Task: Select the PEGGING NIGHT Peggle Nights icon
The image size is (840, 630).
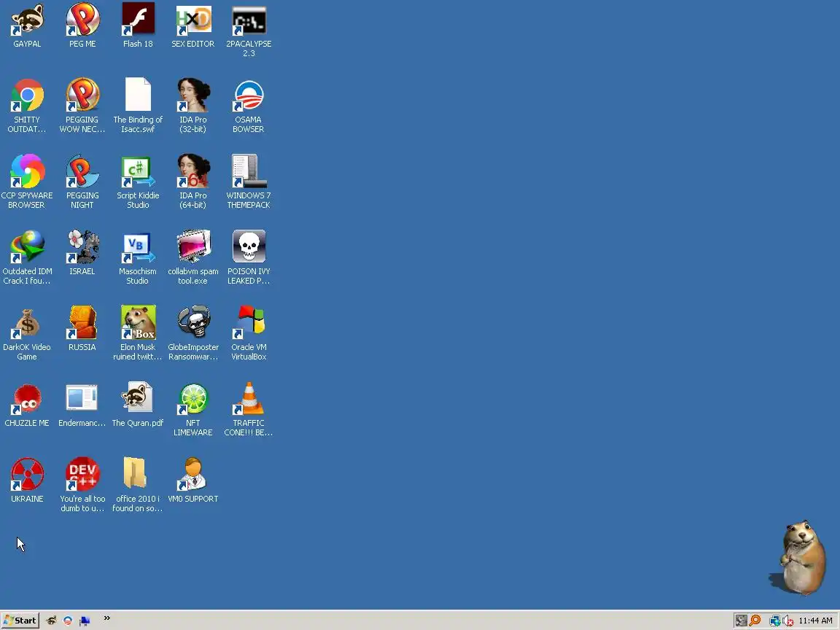Action: [82, 171]
